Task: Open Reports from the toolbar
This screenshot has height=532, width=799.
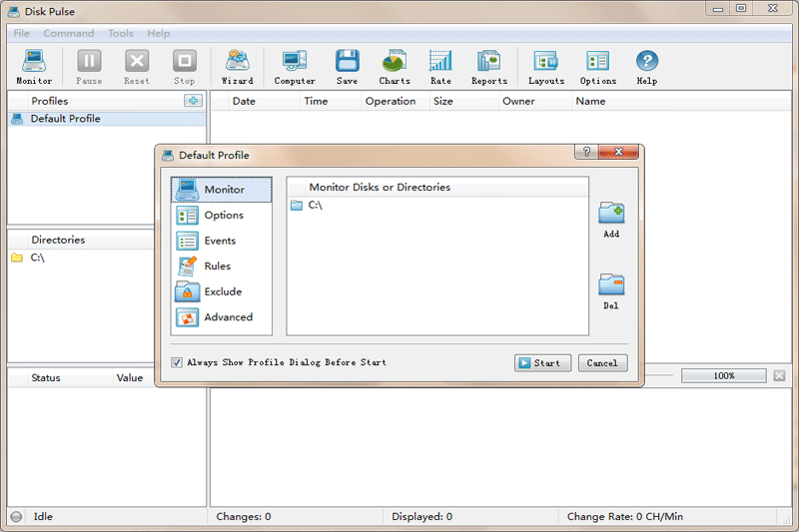Action: 489,67
